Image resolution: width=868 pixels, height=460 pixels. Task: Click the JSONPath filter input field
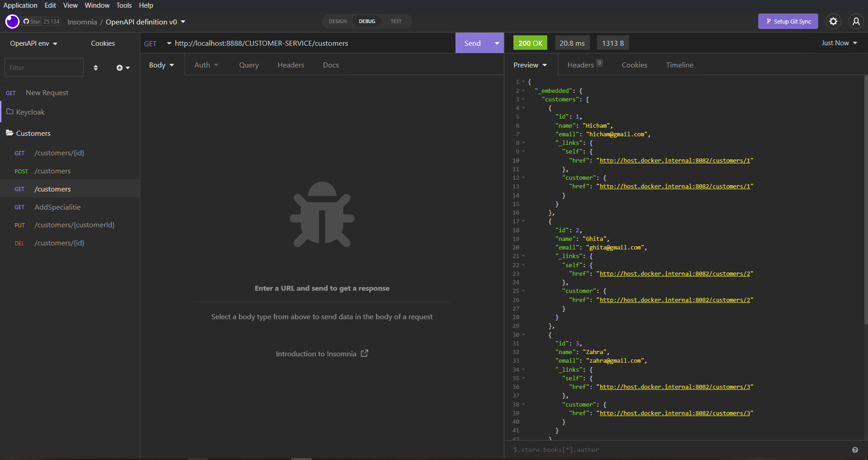[x=633, y=450]
